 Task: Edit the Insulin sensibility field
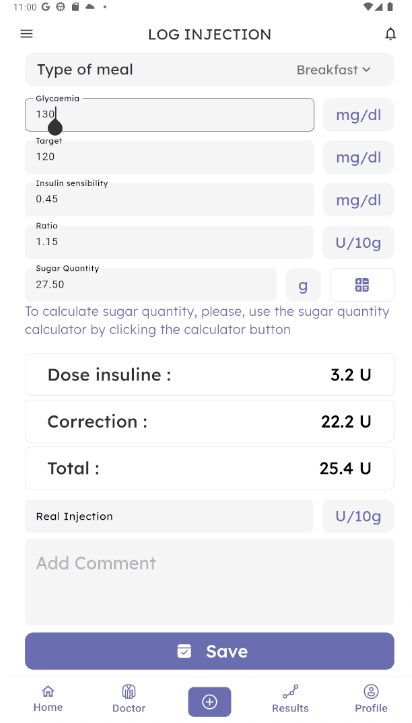(170, 200)
